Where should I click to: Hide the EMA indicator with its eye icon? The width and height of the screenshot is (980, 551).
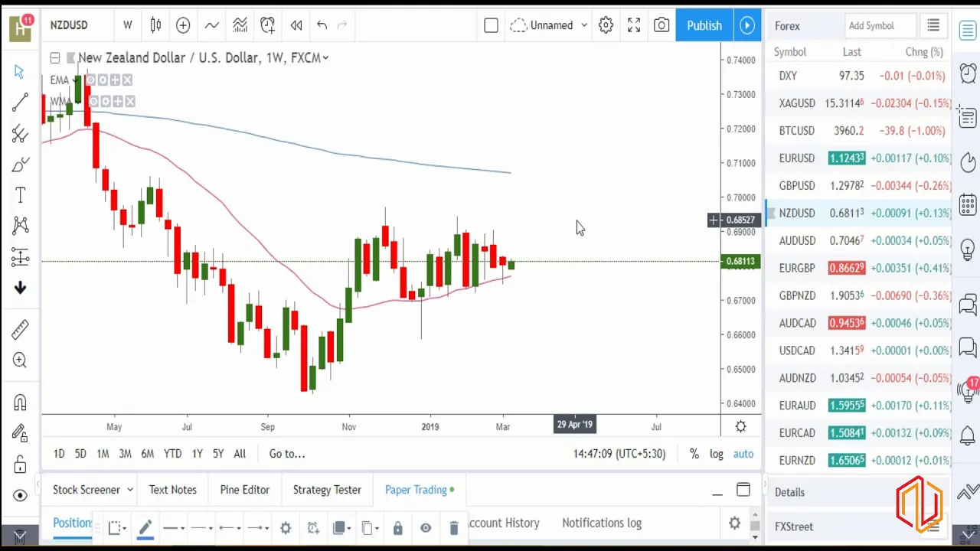[x=90, y=80]
